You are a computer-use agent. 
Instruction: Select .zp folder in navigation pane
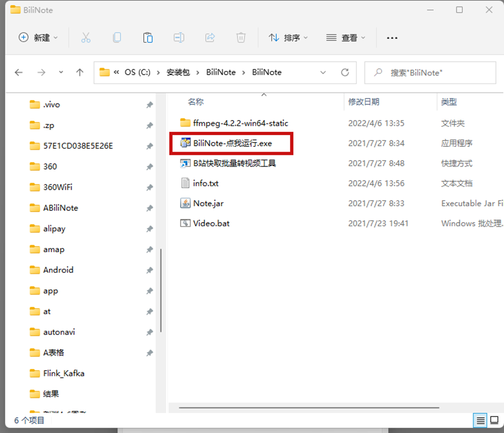point(49,125)
